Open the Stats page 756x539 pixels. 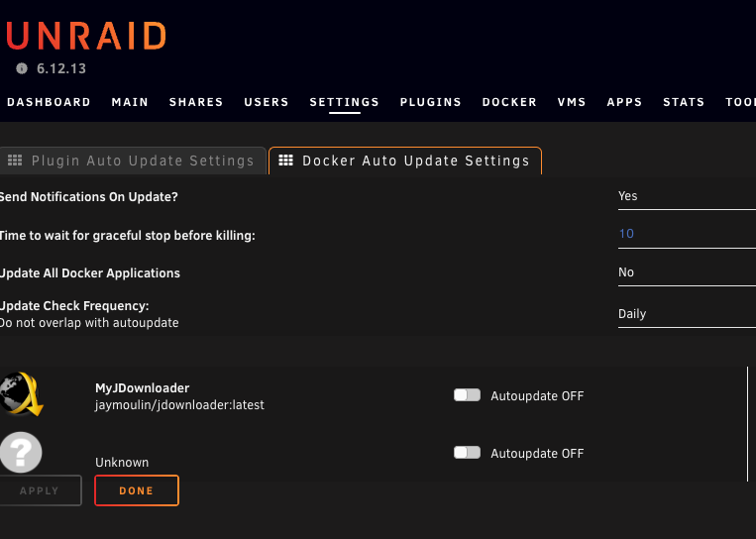point(684,102)
